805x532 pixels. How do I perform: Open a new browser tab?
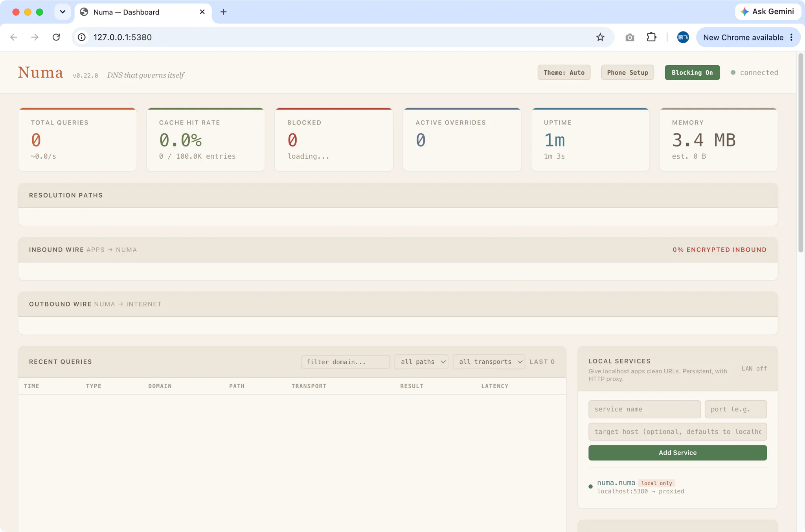[x=223, y=12]
